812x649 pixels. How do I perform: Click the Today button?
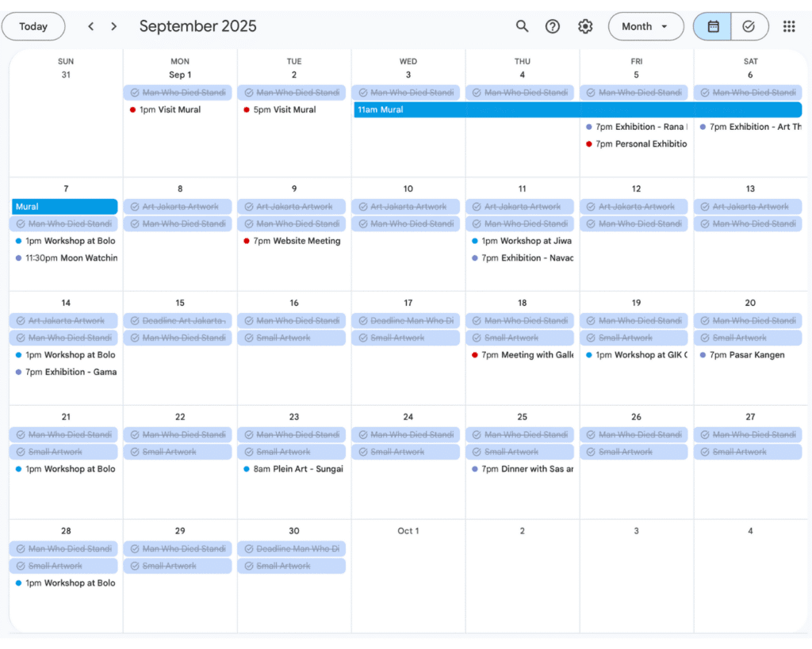point(33,26)
